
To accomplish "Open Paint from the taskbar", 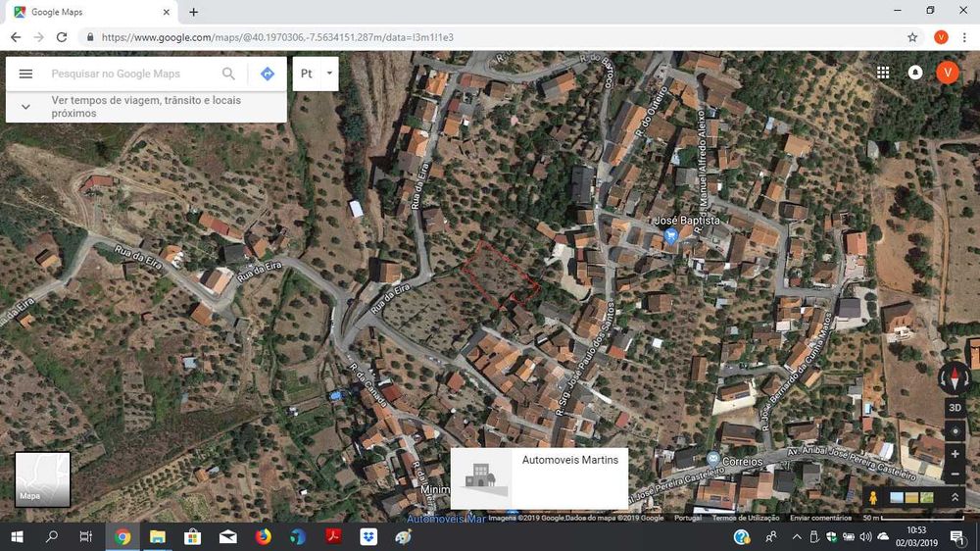I will click(404, 536).
